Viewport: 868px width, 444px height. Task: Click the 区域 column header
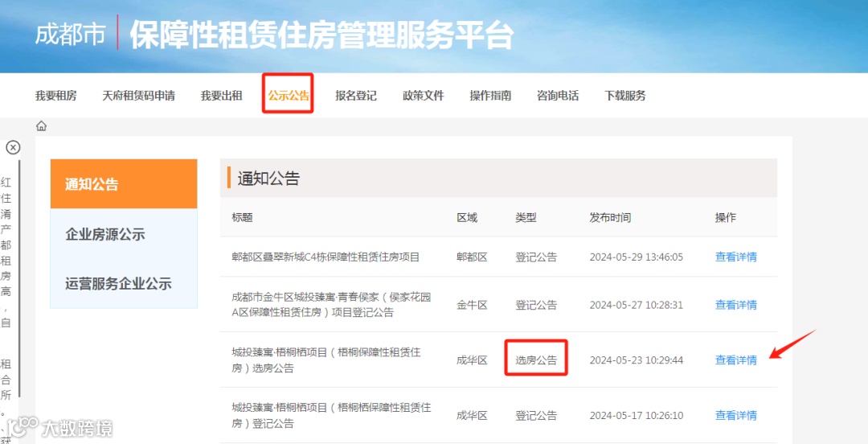pos(467,218)
